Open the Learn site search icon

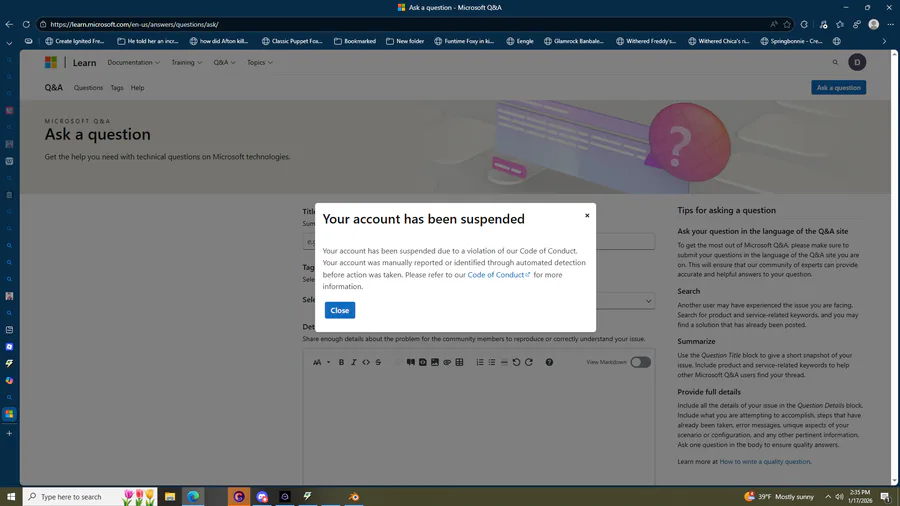click(835, 63)
